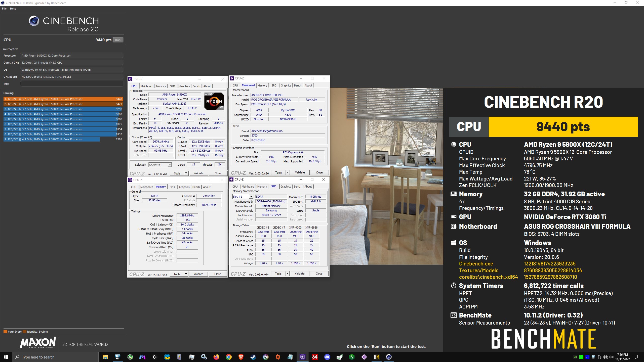Expand the Slot #1 memory slot dropdown
Image resolution: width=644 pixels, height=362 pixels.
point(251,197)
